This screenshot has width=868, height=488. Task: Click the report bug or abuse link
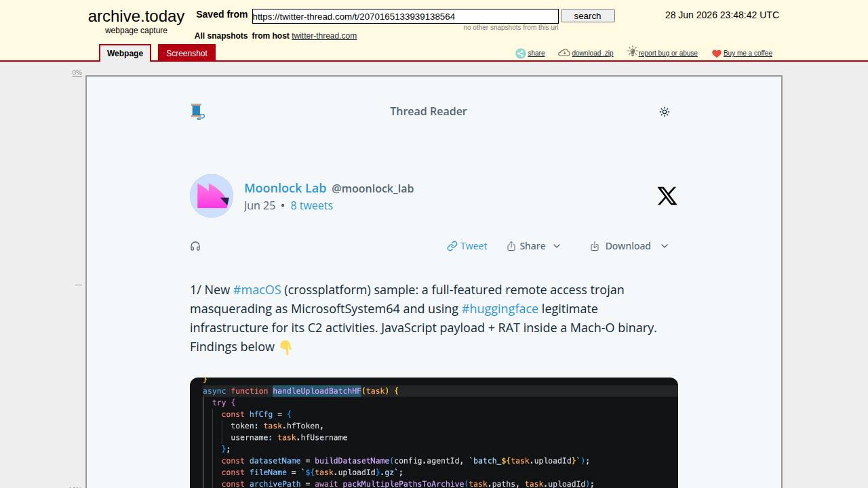click(x=668, y=54)
